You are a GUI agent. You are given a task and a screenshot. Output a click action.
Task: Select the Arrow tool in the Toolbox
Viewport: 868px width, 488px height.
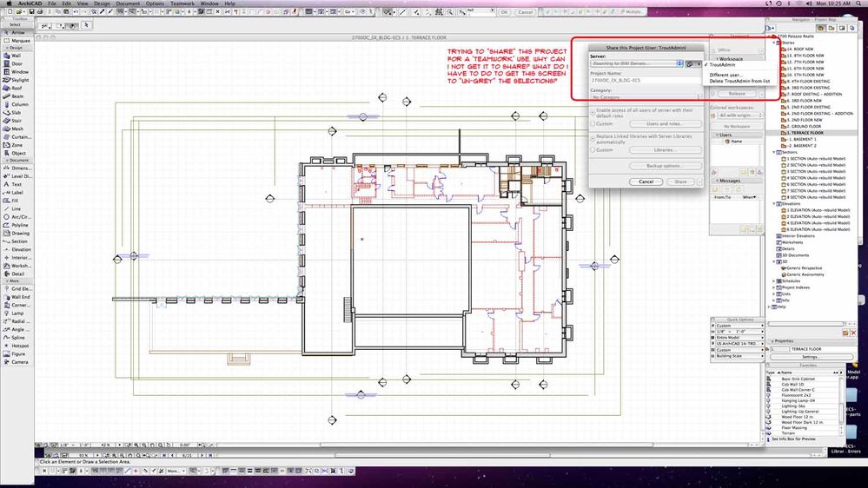pyautogui.click(x=17, y=33)
